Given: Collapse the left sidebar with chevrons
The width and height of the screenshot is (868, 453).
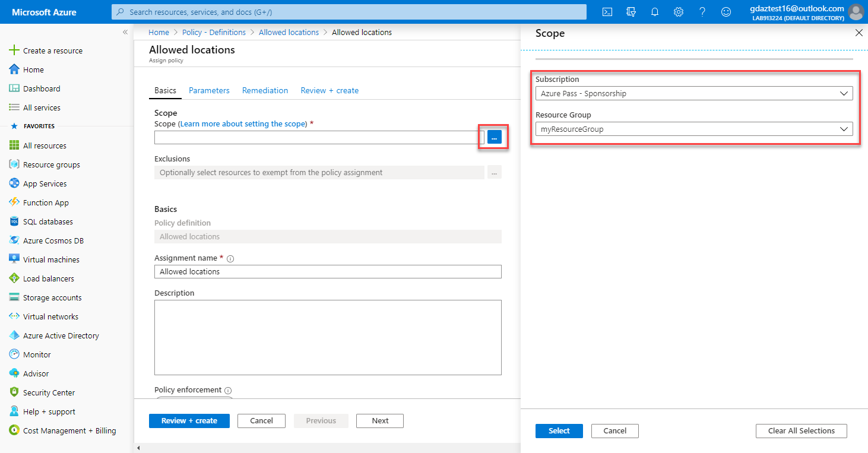Looking at the screenshot, I should click(x=125, y=32).
